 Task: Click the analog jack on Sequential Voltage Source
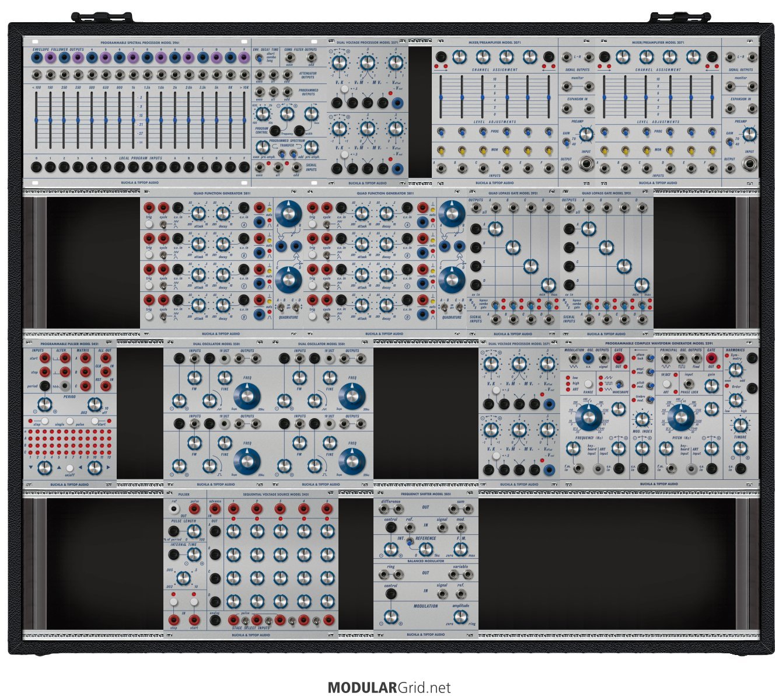click(x=215, y=620)
